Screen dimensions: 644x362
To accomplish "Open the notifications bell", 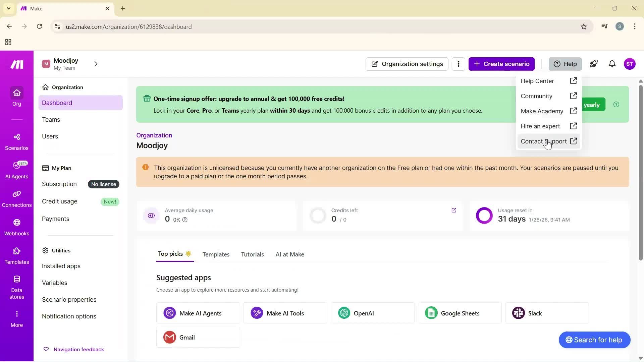I will [x=612, y=64].
